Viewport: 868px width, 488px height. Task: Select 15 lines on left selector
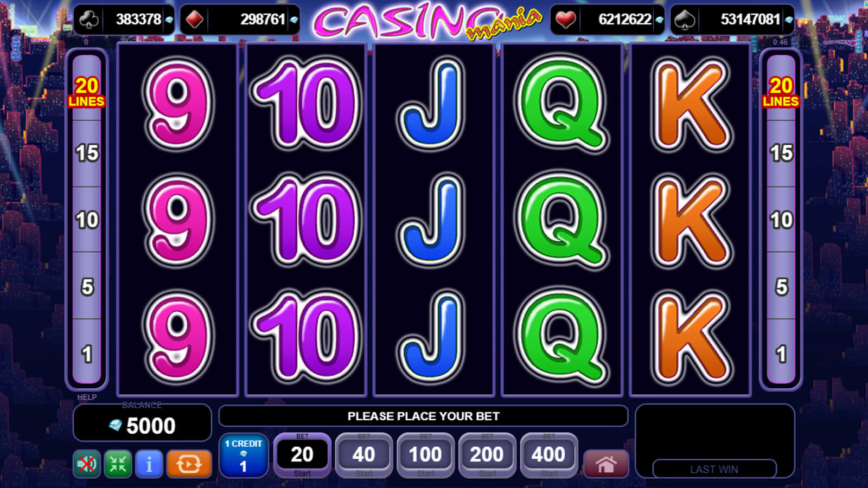coord(87,153)
